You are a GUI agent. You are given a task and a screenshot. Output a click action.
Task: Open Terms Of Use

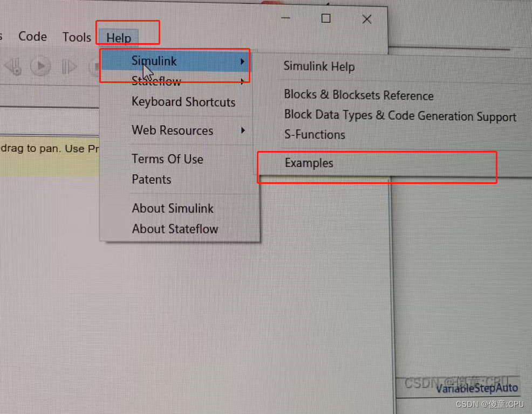pyautogui.click(x=167, y=159)
